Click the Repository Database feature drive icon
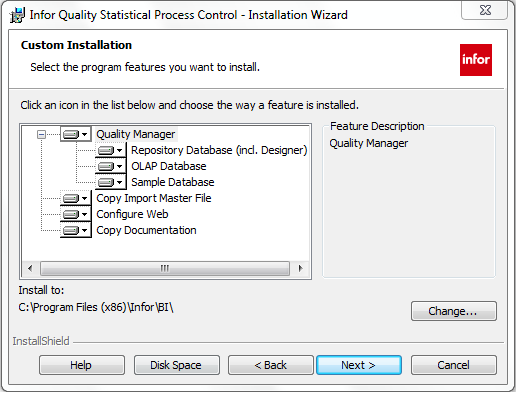The width and height of the screenshot is (516, 395). tap(111, 150)
